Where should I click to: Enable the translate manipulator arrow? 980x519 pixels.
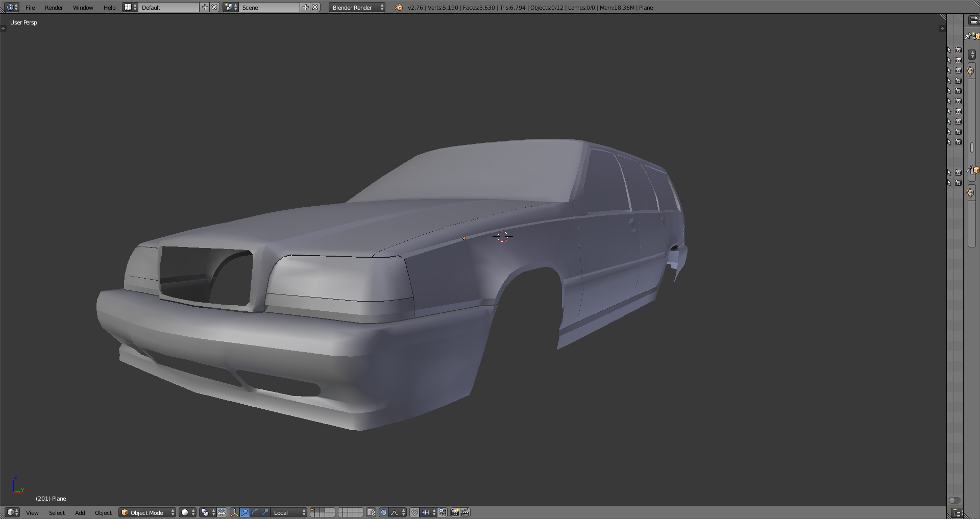(245, 512)
